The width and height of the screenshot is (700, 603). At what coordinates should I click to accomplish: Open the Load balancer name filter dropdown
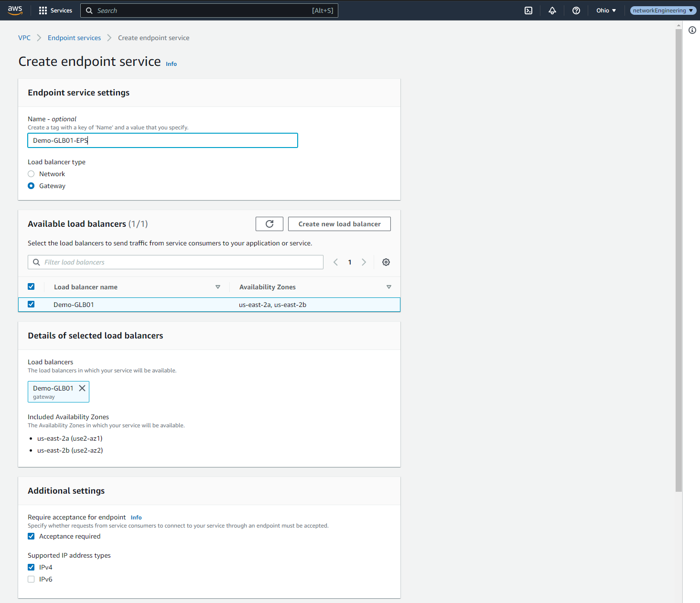217,286
